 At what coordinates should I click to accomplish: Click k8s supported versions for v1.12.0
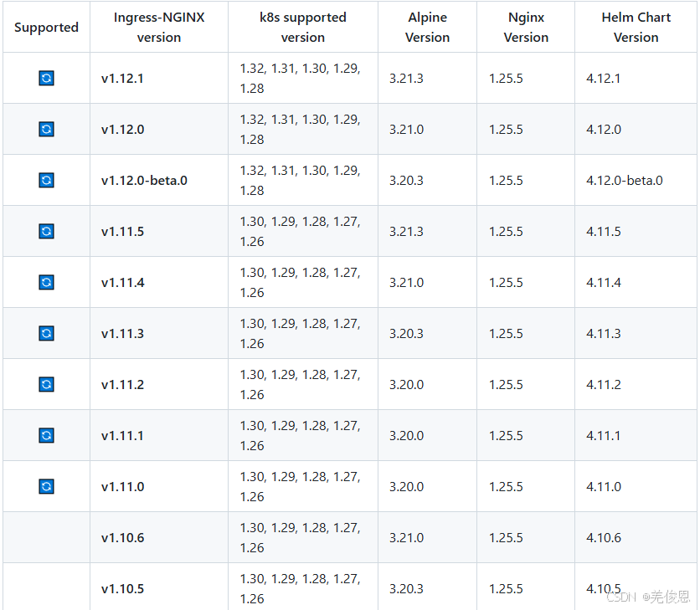[300, 130]
